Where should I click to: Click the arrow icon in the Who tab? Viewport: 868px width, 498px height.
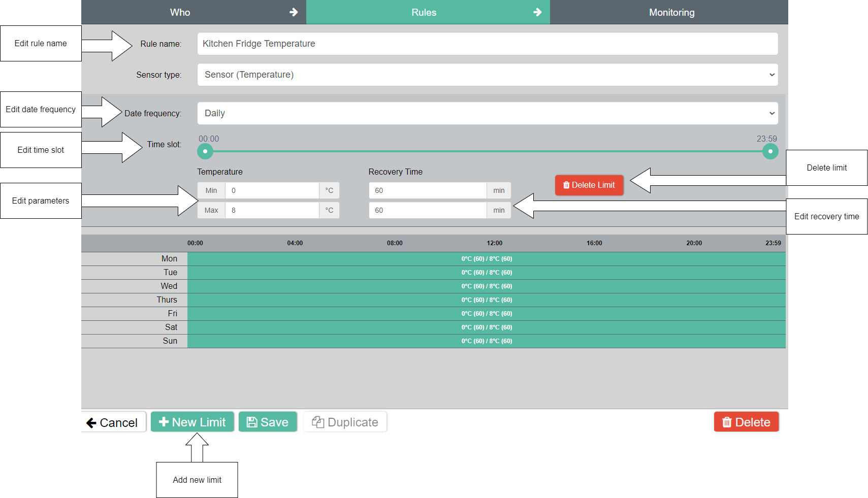(x=294, y=12)
